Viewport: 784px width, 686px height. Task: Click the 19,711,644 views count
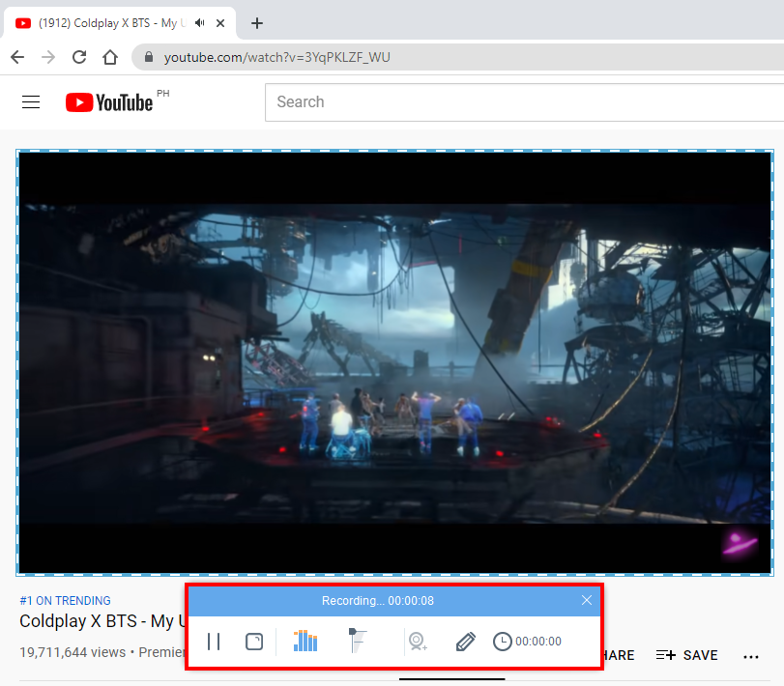tap(73, 652)
